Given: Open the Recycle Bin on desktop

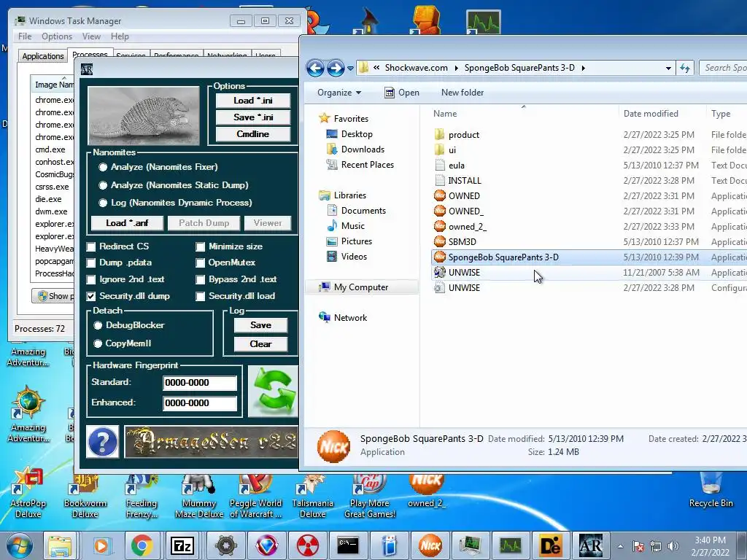Looking at the screenshot, I should coord(711,491).
